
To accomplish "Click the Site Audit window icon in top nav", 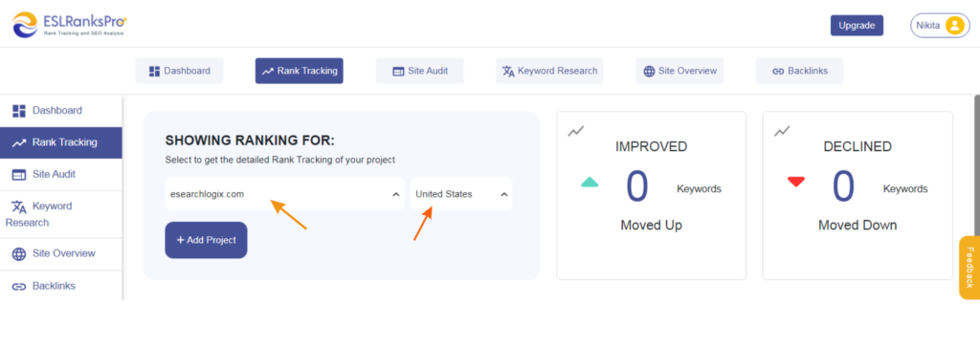I will click(x=398, y=71).
